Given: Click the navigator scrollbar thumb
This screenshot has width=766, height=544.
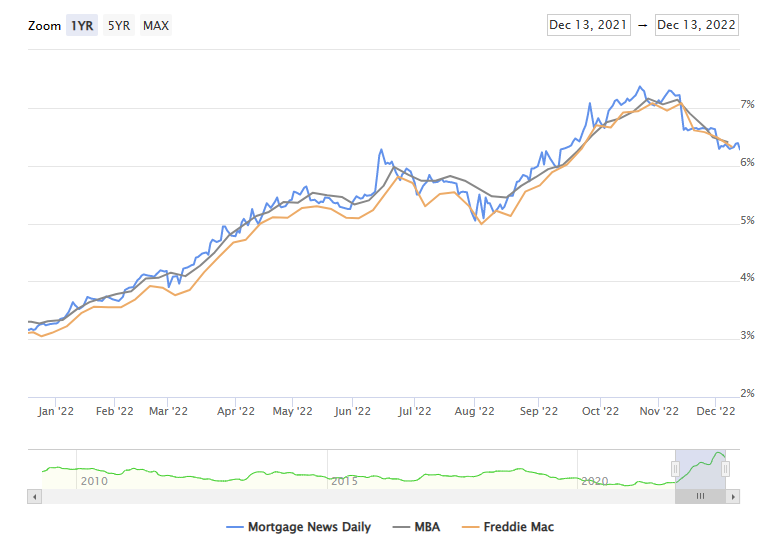Looking at the screenshot, I should click(x=701, y=497).
